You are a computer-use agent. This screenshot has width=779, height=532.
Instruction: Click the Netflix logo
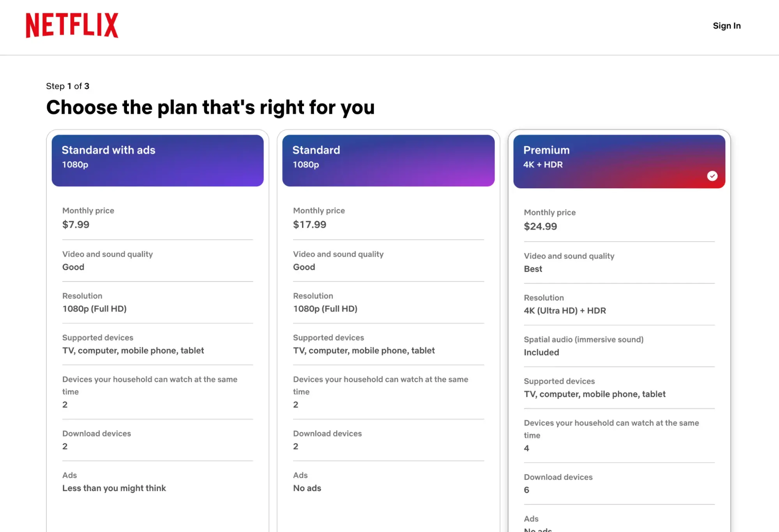pos(72,25)
